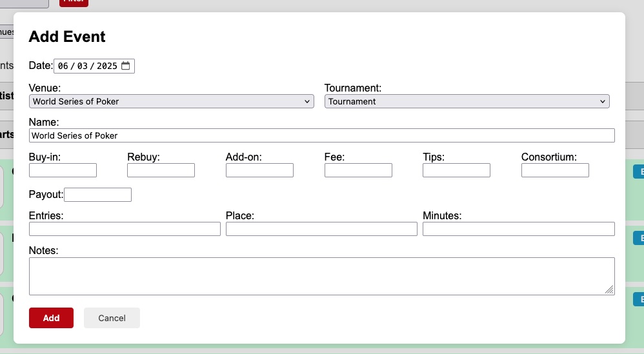644x354 pixels.
Task: Click the Name text field
Action: 321,135
